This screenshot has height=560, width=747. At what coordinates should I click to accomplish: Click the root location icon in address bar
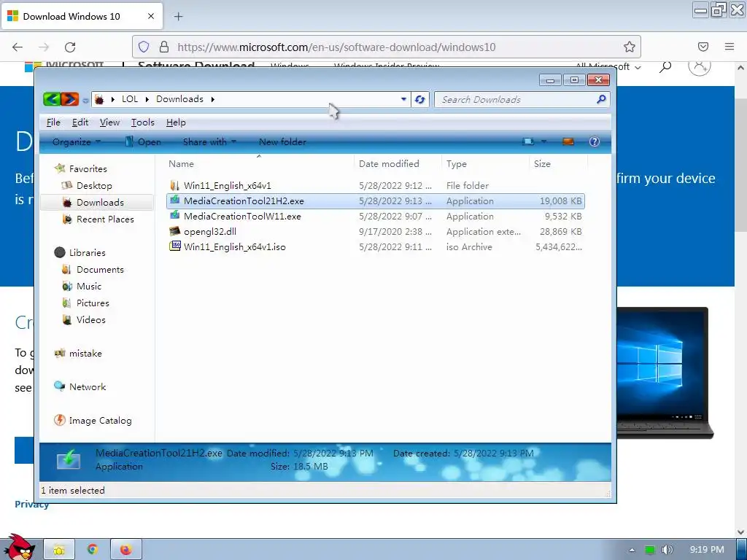[x=99, y=99]
